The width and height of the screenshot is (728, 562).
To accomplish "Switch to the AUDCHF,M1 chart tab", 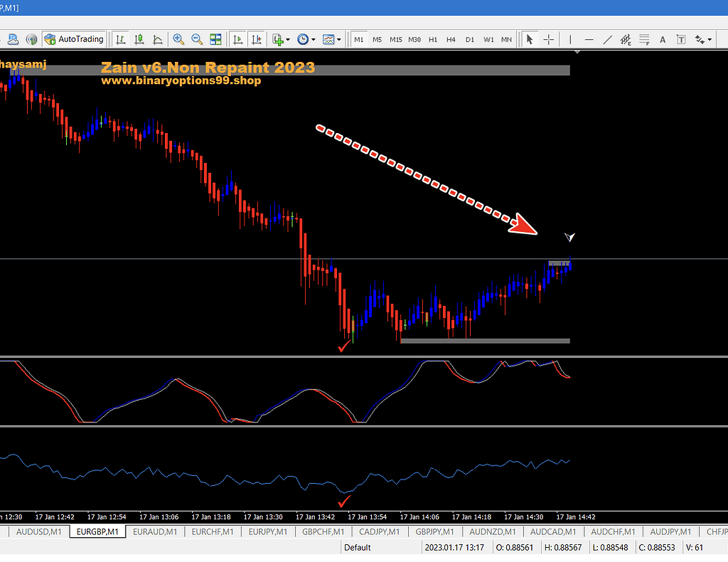I will (x=613, y=532).
